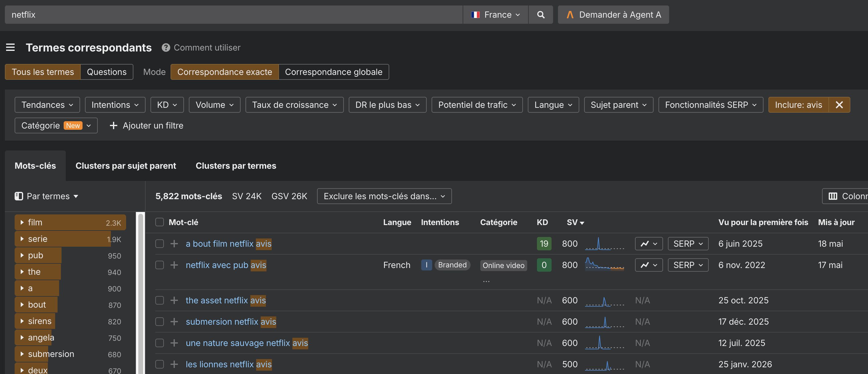Select 'Correspondance exacte' mode
The image size is (868, 374).
pos(224,72)
